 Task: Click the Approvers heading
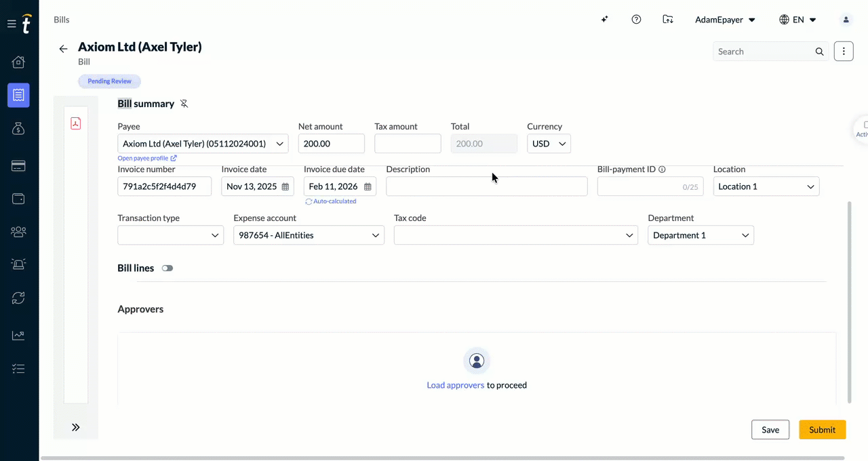click(140, 309)
